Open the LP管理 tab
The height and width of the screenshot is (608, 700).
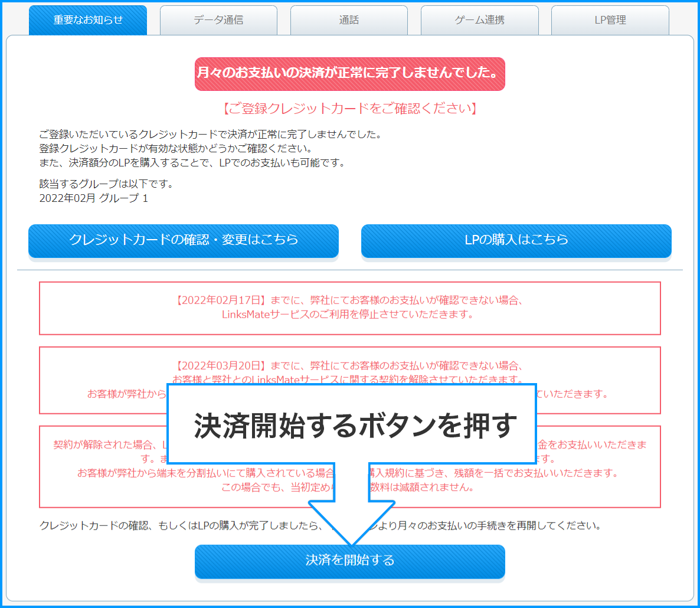pos(610,20)
